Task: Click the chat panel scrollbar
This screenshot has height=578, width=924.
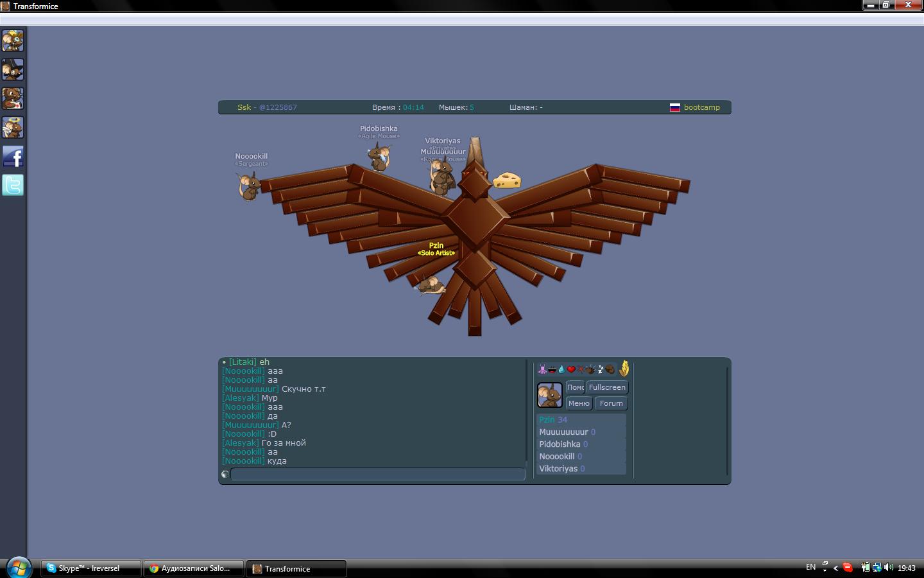Action: tap(527, 414)
